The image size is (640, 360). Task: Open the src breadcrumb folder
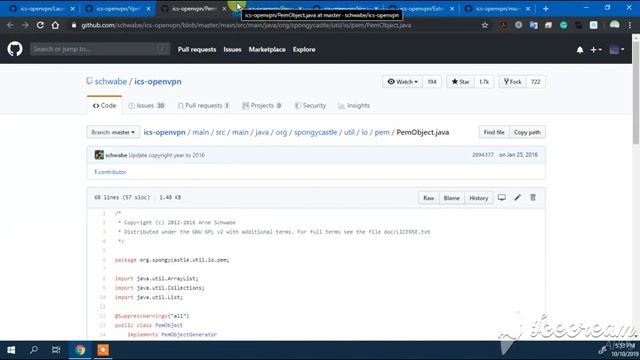[220, 132]
